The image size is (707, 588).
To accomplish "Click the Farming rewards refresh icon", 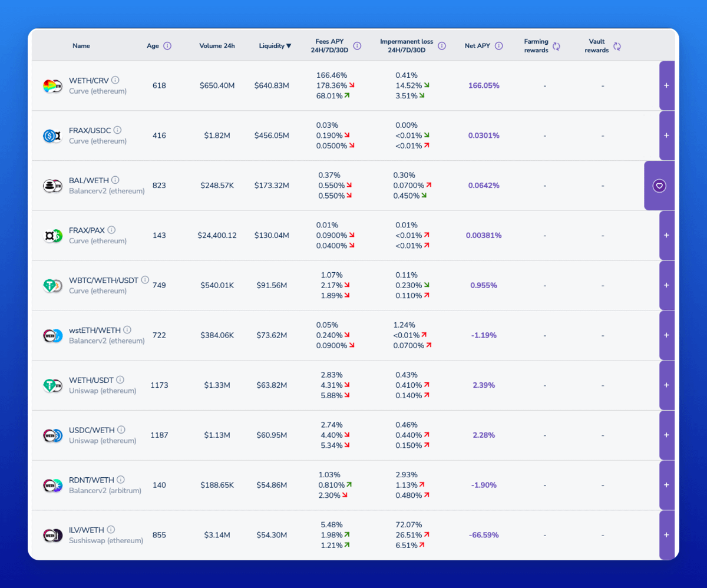I will click(556, 46).
